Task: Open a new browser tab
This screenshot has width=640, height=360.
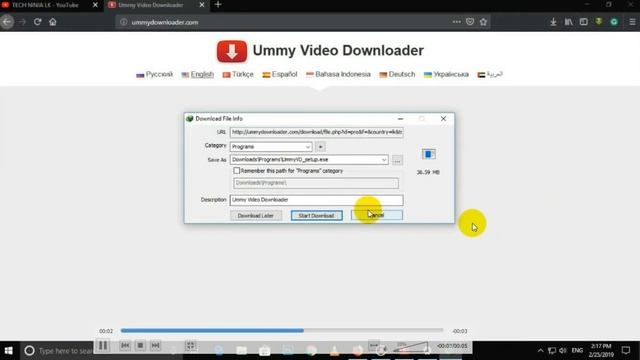Action: 218,5
